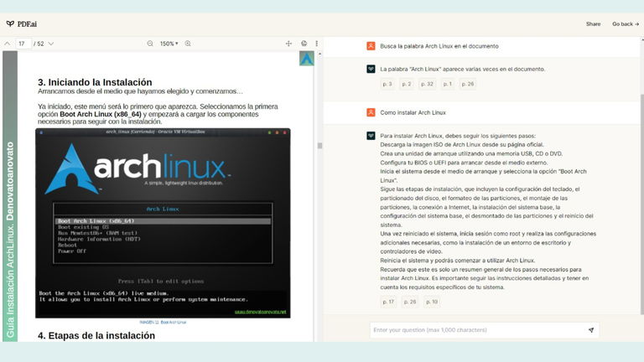This screenshot has width=644, height=362.
Task: Click heading "3. Iniciando la Instalación"
Action: [95, 82]
